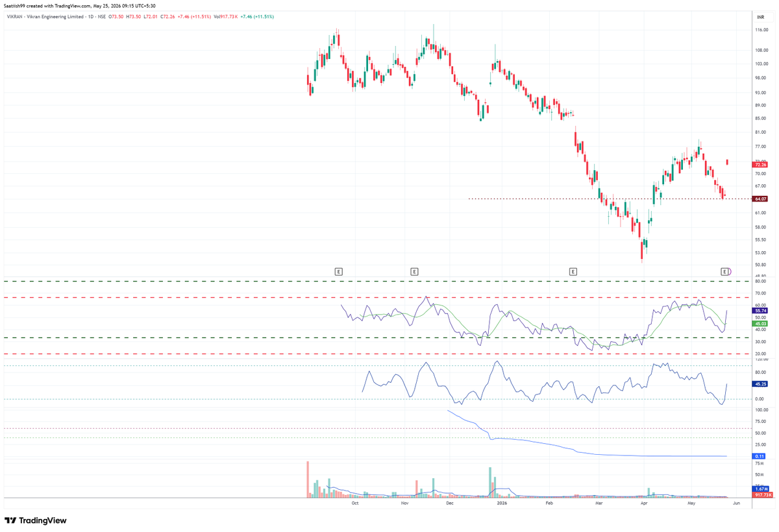Click the 61.00 price axis label
The image size is (779, 532).
761,213
